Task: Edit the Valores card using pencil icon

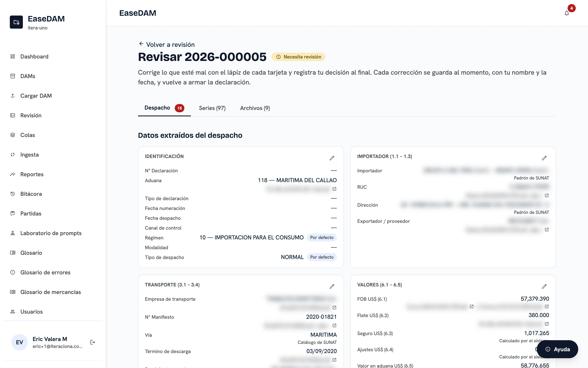Action: tap(544, 286)
